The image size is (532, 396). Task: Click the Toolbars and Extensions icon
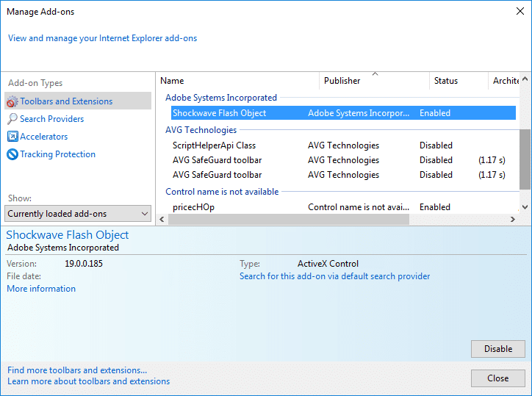point(12,101)
